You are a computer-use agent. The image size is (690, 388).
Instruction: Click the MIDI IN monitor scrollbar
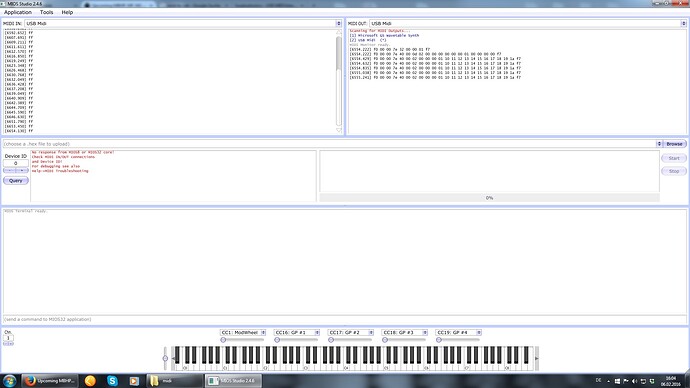[x=339, y=81]
